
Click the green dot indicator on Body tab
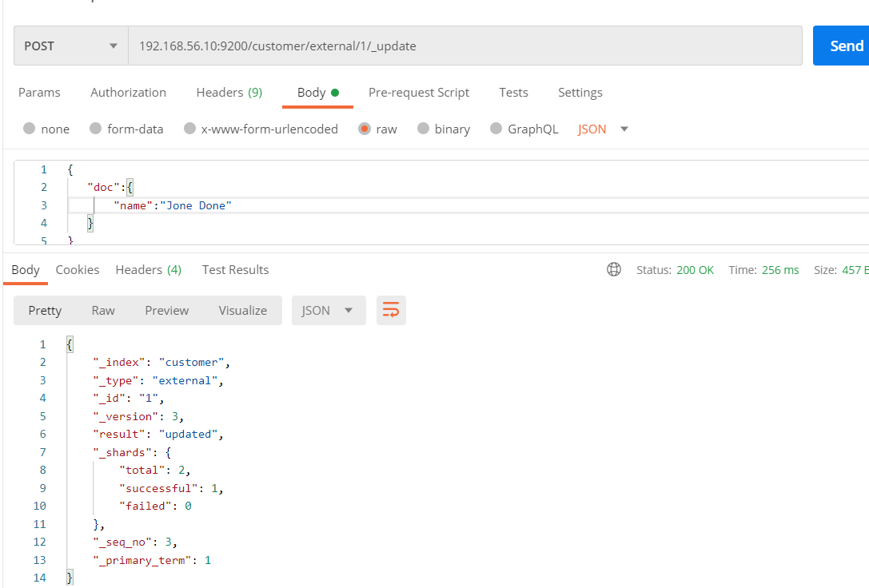(x=335, y=93)
